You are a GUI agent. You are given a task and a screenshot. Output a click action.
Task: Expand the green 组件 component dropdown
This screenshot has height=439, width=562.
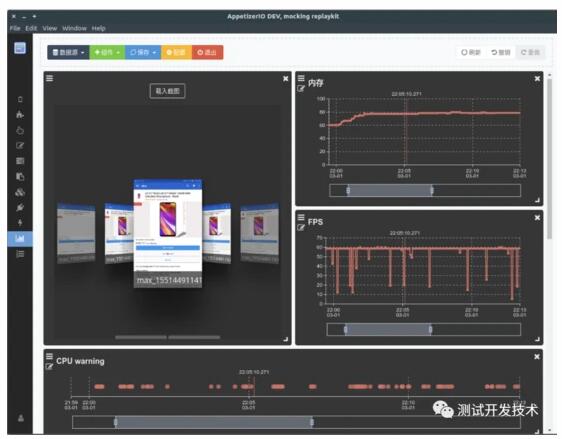[x=107, y=52]
